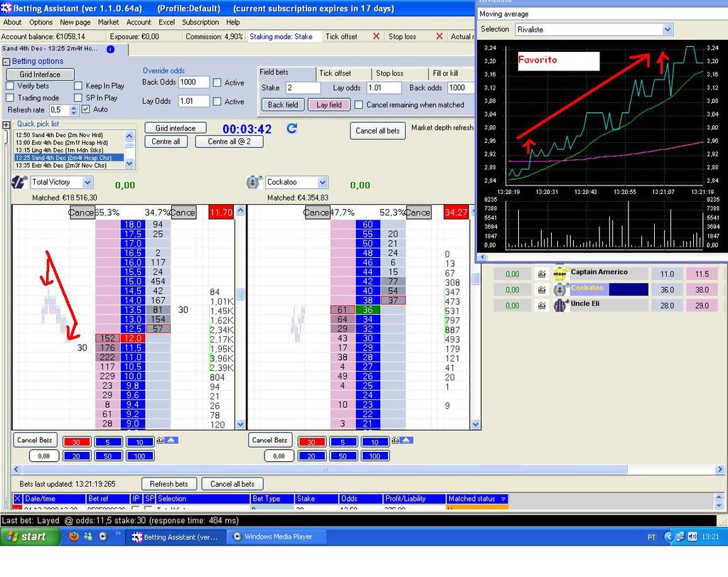The width and height of the screenshot is (728, 577).
Task: Open chart icon below Total Victory ladder
Action: pyautogui.click(x=160, y=440)
